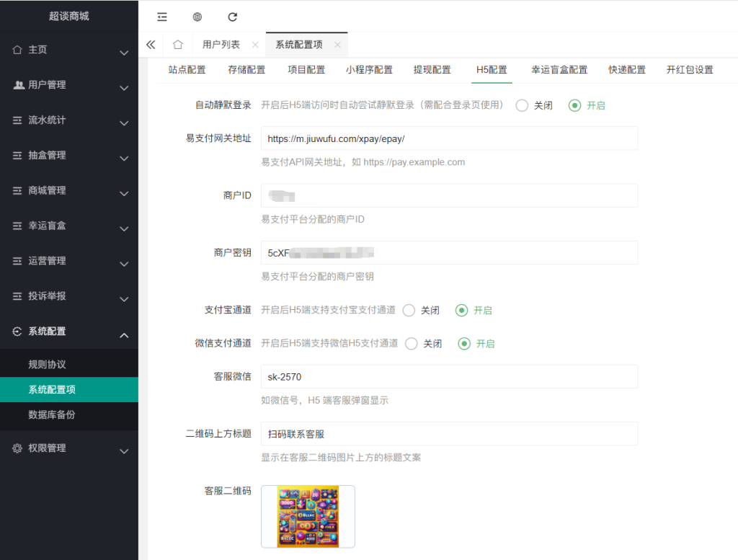The height and width of the screenshot is (560, 738).
Task: Switch to the 小程序配置 tab
Action: click(x=369, y=70)
